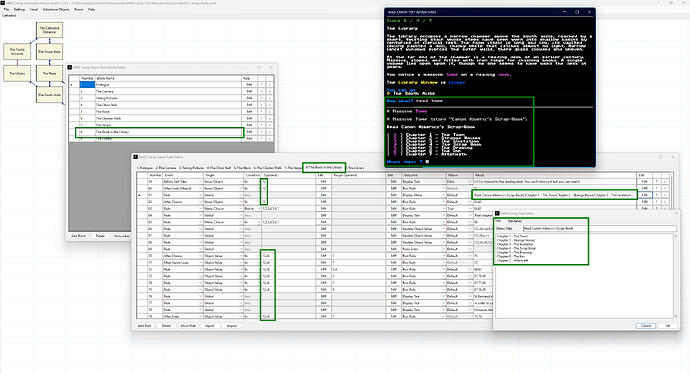Click the up arrow on The Camera block row

(261, 91)
